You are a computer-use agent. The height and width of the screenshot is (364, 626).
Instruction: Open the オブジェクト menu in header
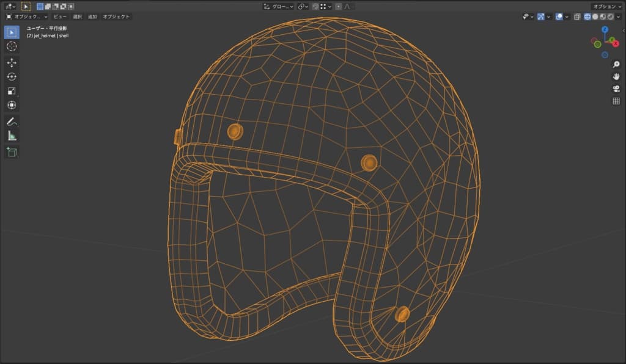click(116, 16)
